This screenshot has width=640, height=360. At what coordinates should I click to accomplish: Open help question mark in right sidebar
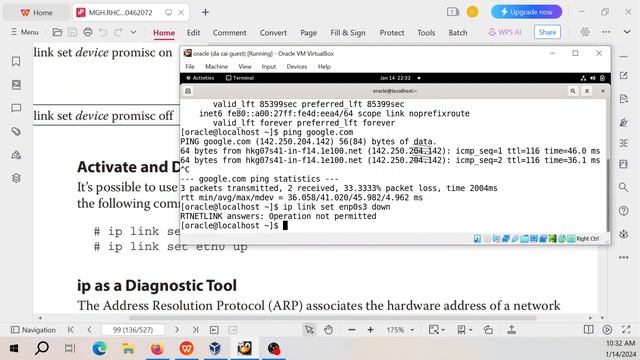[x=623, y=211]
